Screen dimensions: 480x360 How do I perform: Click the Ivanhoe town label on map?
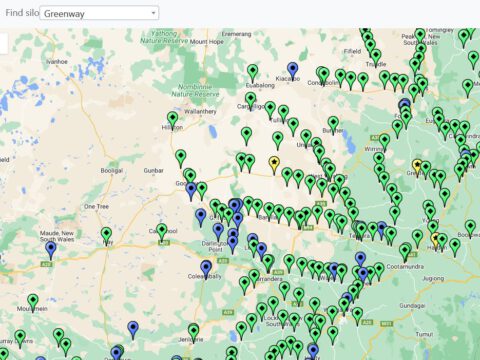coord(57,62)
